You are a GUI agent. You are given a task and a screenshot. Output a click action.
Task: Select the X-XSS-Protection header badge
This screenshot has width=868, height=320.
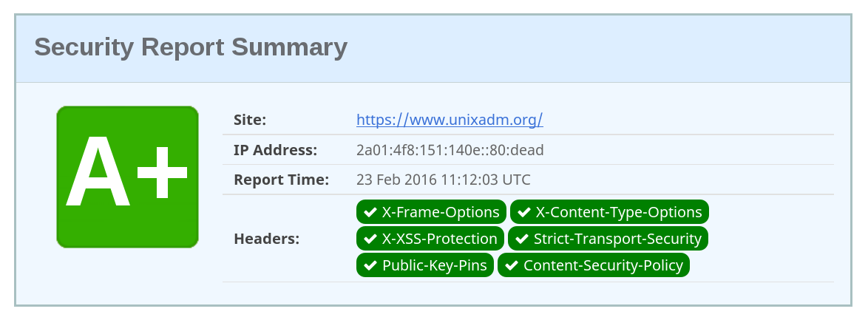click(430, 239)
